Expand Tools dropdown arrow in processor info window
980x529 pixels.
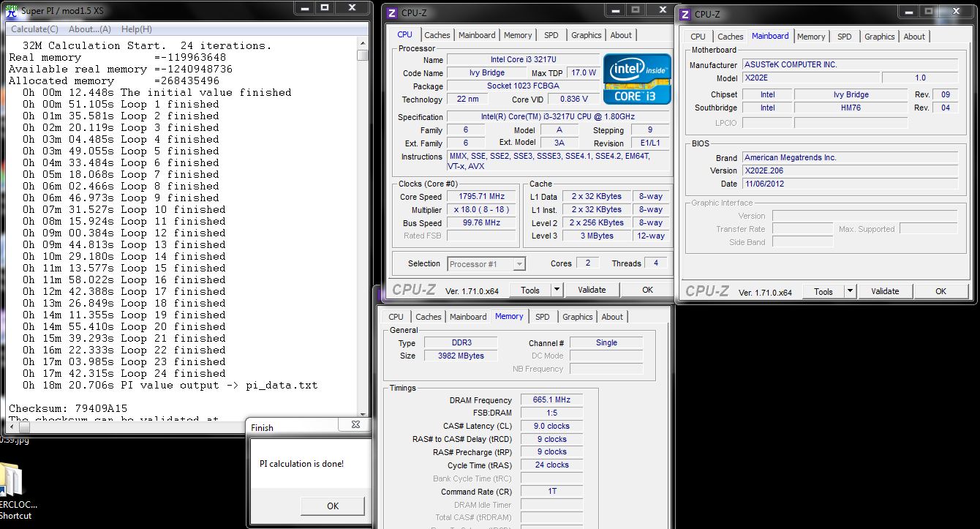tap(557, 290)
